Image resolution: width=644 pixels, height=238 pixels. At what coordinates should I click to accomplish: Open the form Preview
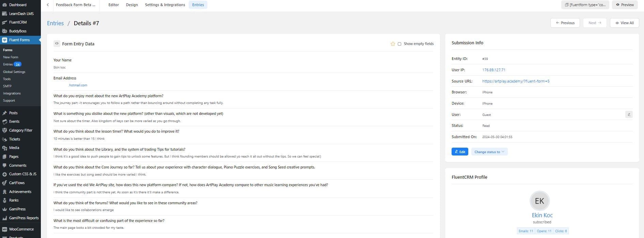625,5
